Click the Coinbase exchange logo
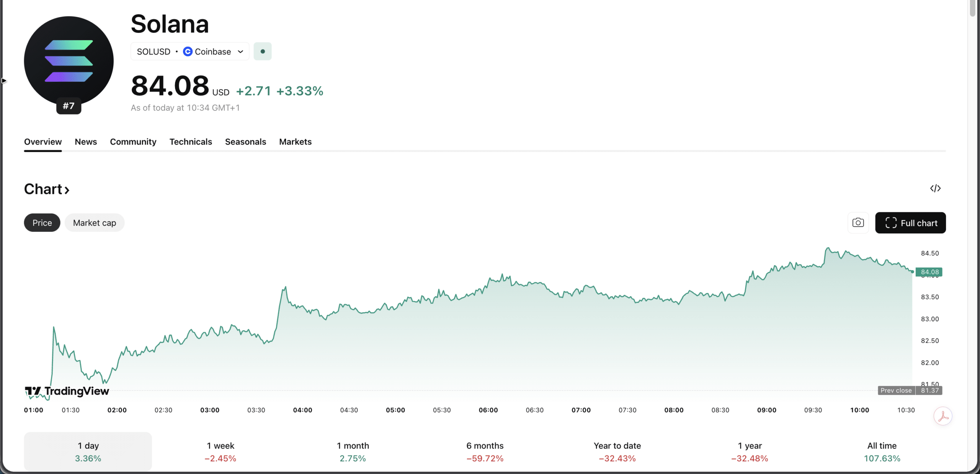Viewport: 980px width, 474px height. point(188,51)
